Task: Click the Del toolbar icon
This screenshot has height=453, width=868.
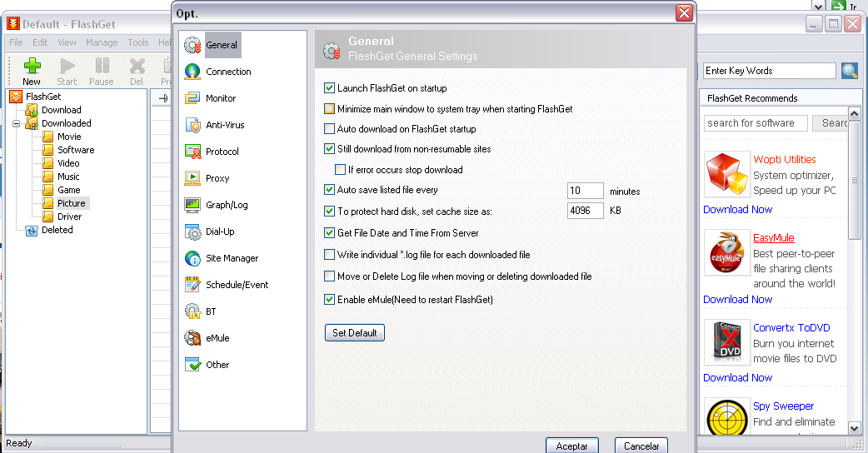Action: (x=137, y=66)
